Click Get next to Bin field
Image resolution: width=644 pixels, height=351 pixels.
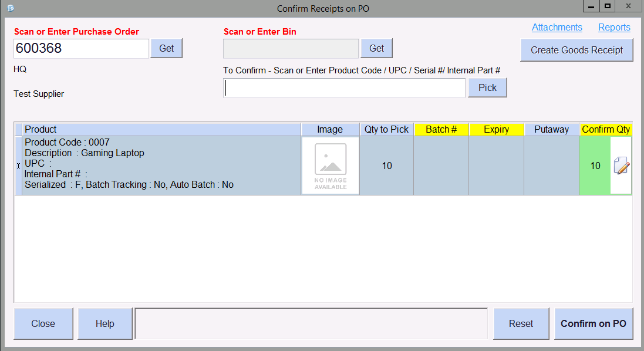point(376,49)
